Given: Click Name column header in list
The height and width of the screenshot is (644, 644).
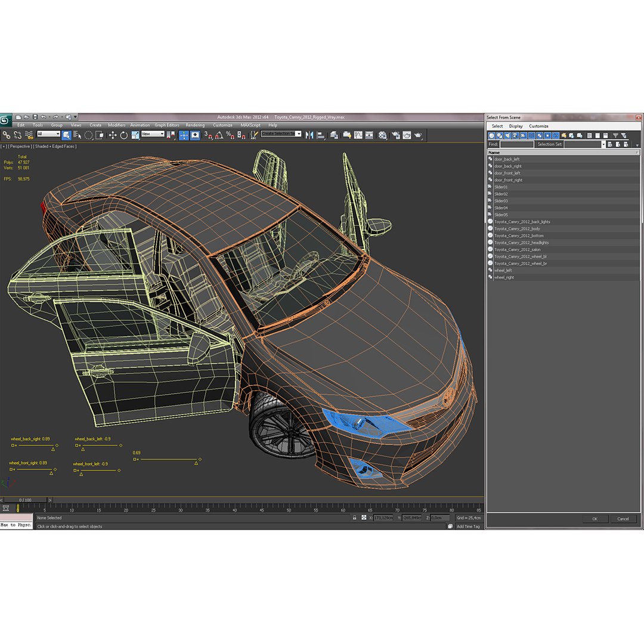Looking at the screenshot, I should point(563,153).
